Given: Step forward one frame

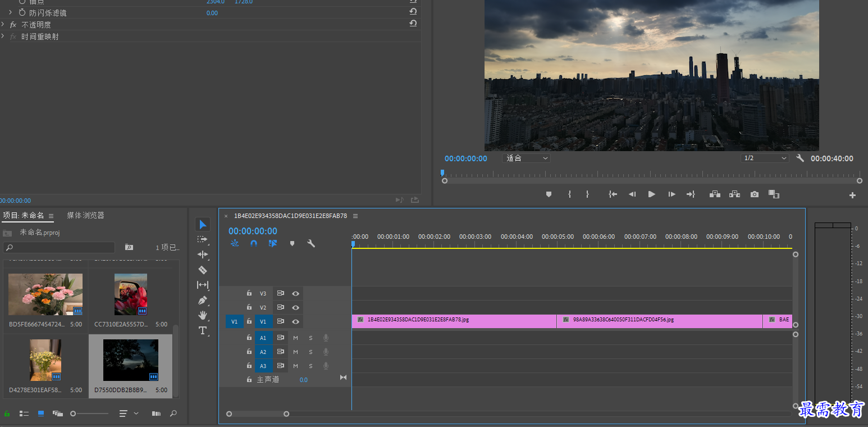Looking at the screenshot, I should (671, 194).
